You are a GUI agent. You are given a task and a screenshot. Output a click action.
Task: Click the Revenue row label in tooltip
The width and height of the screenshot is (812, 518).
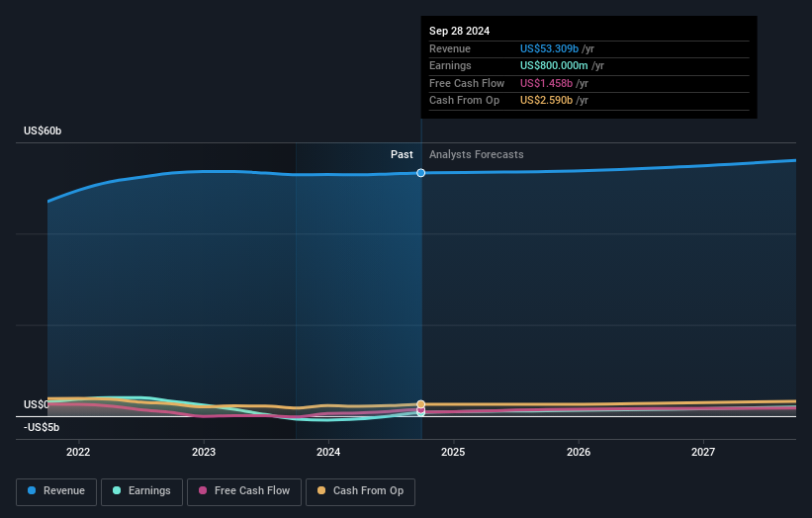click(450, 48)
